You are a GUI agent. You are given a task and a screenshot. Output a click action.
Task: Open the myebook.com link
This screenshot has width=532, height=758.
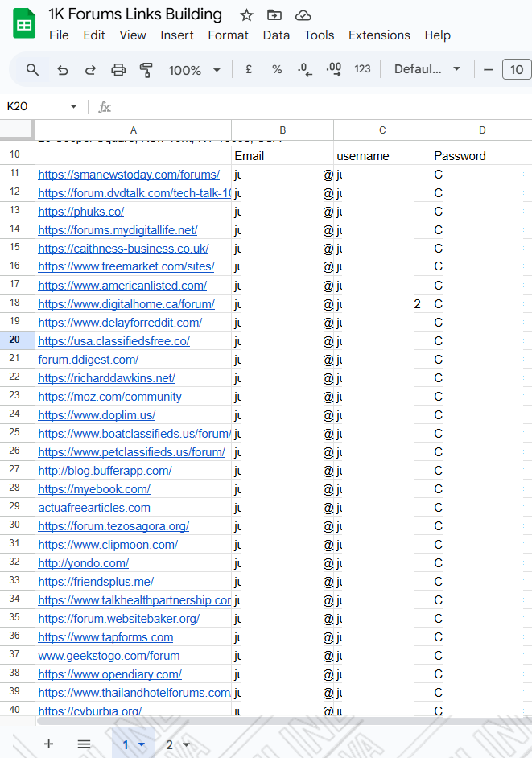pos(94,489)
